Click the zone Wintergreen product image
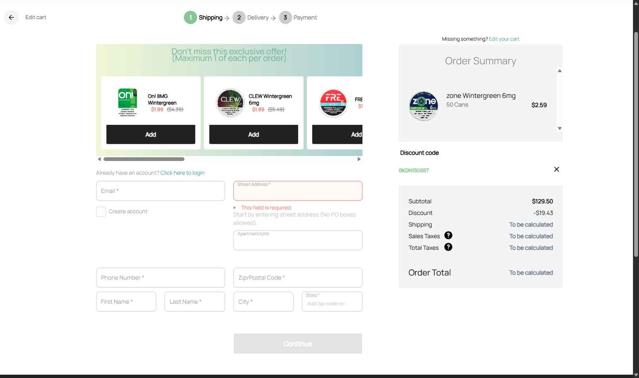 point(423,105)
